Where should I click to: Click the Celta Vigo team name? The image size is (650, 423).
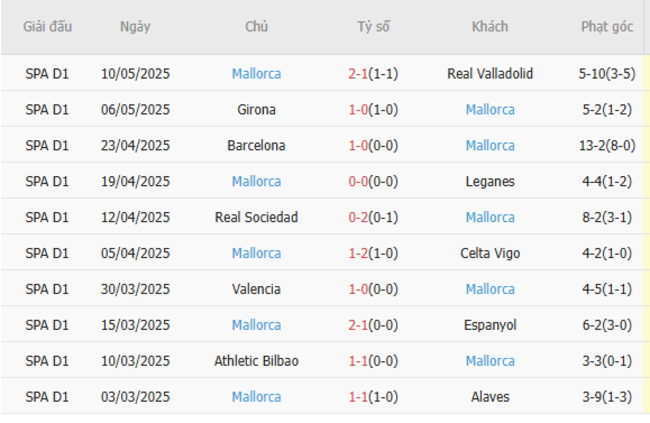point(490,254)
